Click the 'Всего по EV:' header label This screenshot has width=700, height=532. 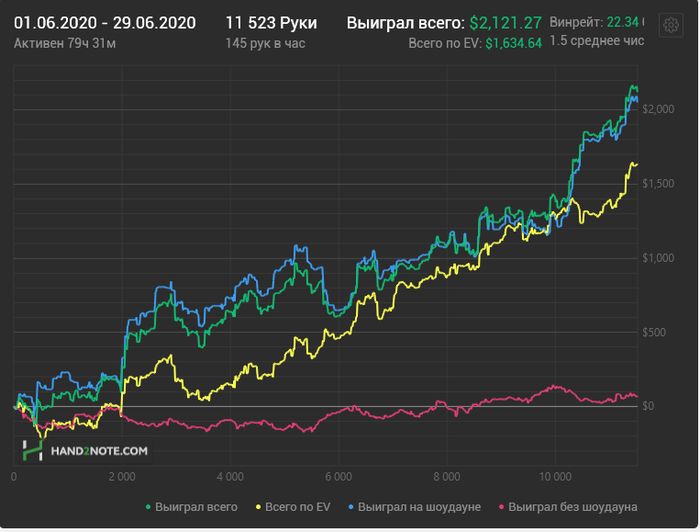[x=445, y=43]
